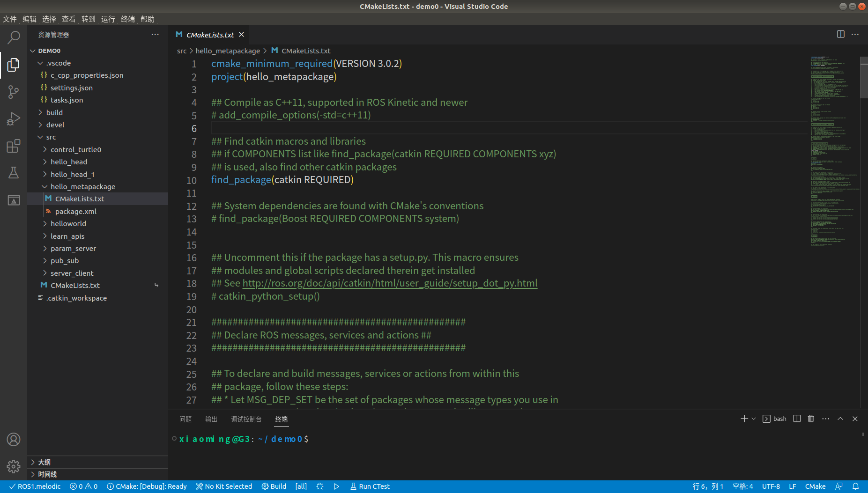Open the Manage gear menu

[x=14, y=466]
